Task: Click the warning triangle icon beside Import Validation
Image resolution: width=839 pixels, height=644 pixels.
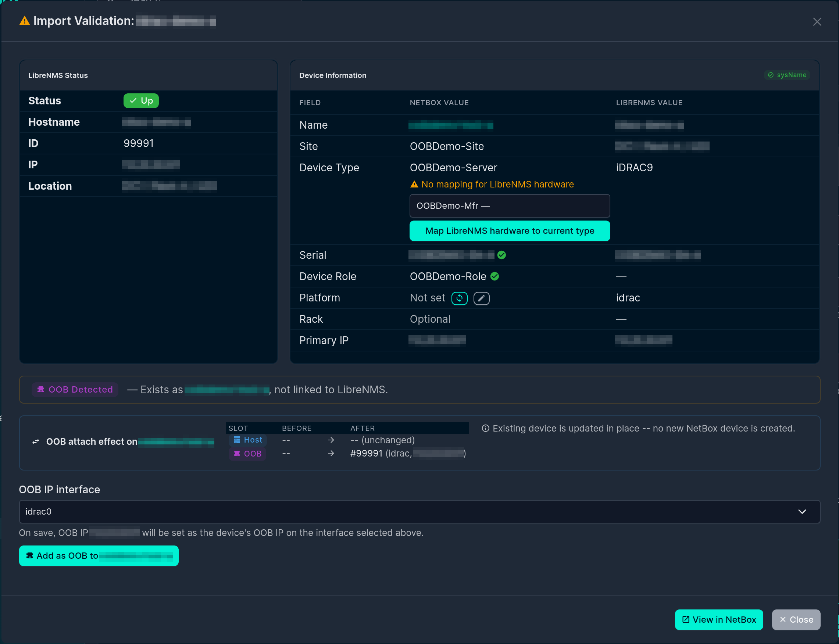Action: pos(25,21)
